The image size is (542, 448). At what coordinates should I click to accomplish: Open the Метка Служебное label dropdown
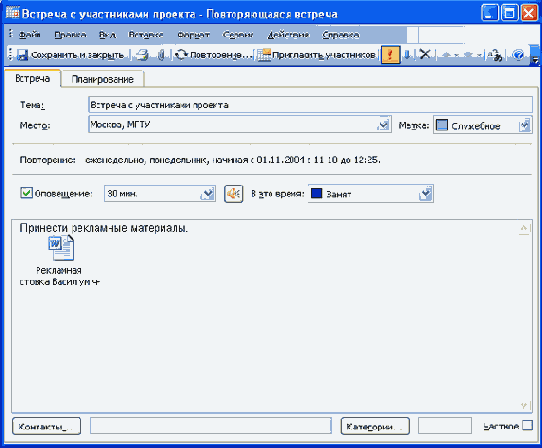(524, 125)
